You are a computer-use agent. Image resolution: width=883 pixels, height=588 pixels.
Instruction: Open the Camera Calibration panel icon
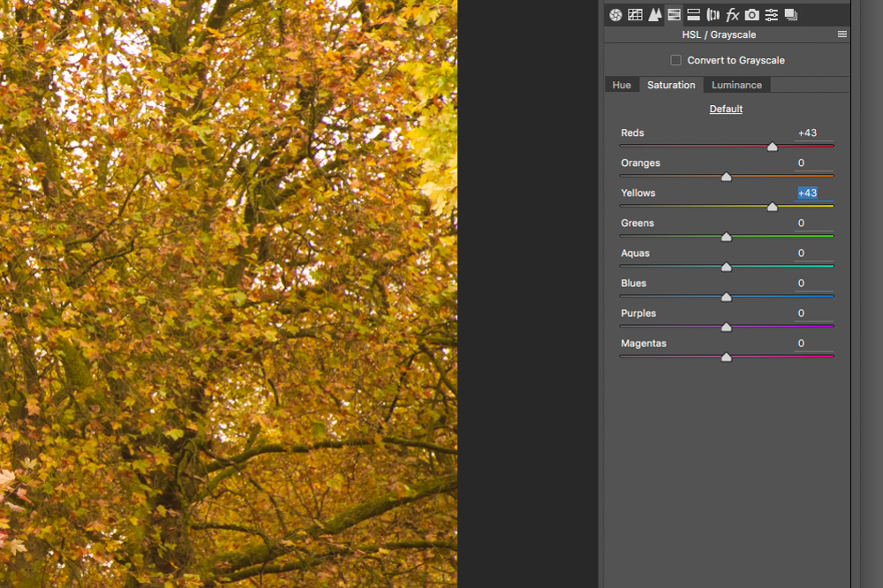[751, 14]
